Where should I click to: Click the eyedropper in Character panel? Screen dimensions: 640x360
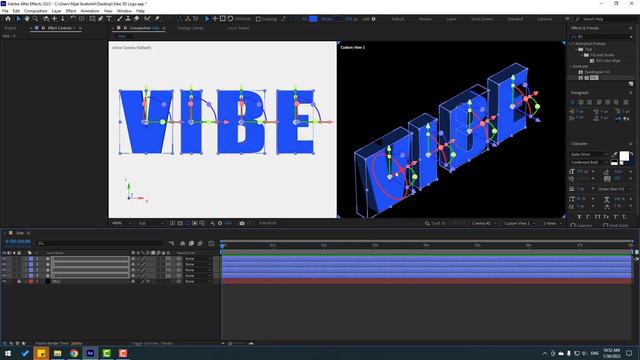[615, 155]
